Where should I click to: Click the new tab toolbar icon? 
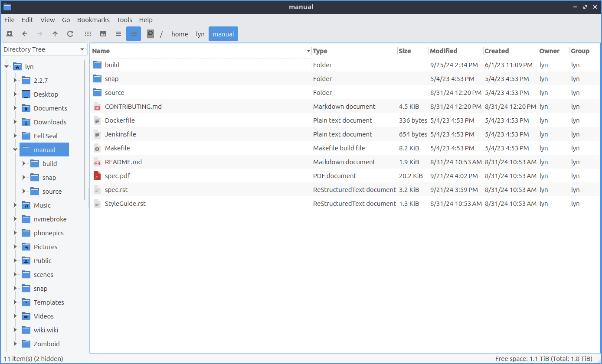click(10, 34)
